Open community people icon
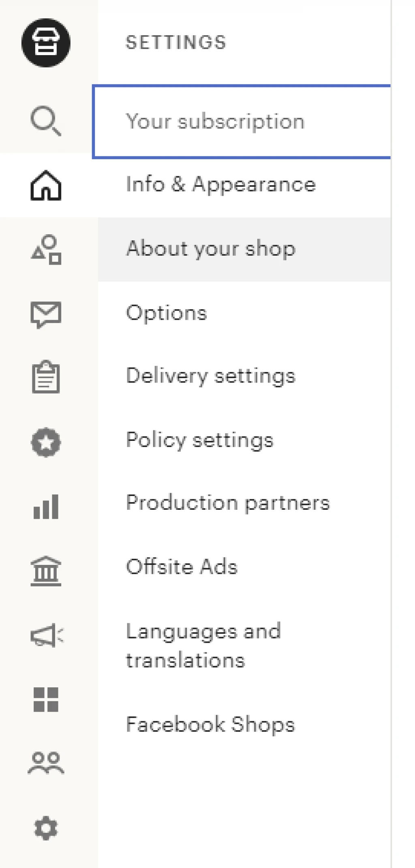Image resolution: width=415 pixels, height=868 pixels. click(x=46, y=763)
